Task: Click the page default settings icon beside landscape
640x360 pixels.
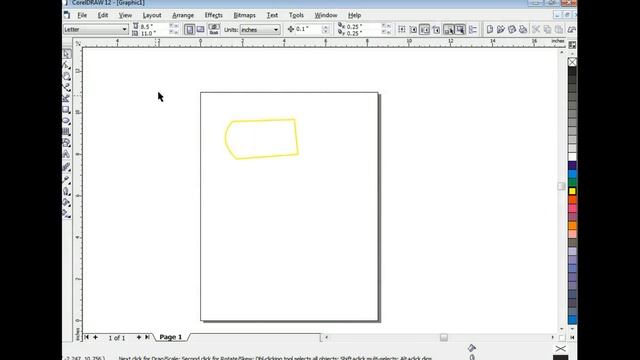Action: pyautogui.click(x=213, y=29)
